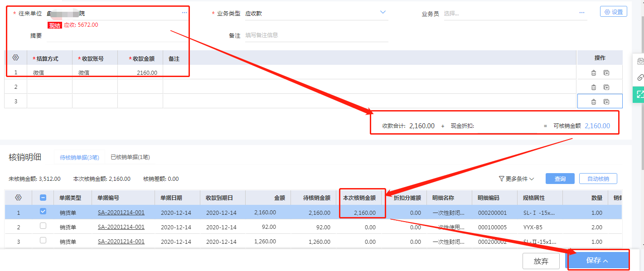Open document link SA-20201214-001 in row 1

click(x=121, y=213)
